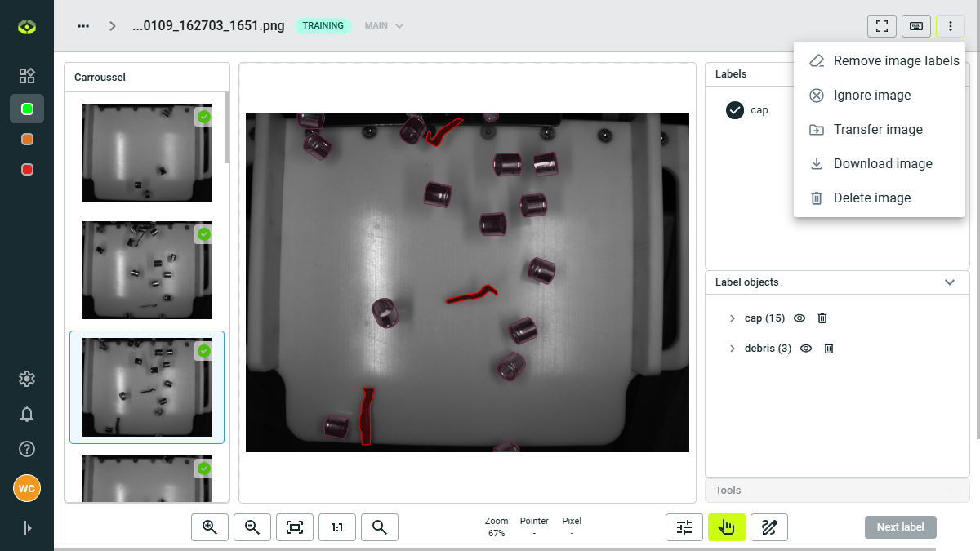Open the MAIN branch dropdown
This screenshot has width=980, height=551.
click(384, 25)
